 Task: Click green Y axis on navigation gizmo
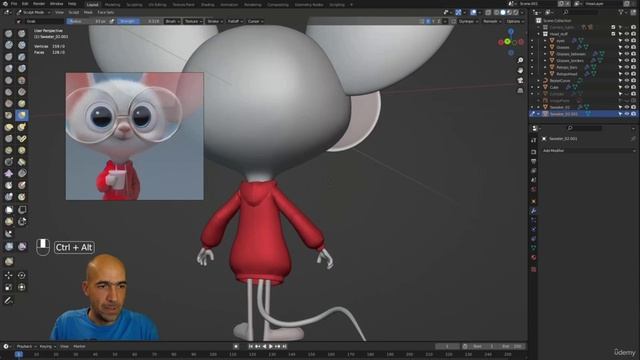click(x=507, y=42)
